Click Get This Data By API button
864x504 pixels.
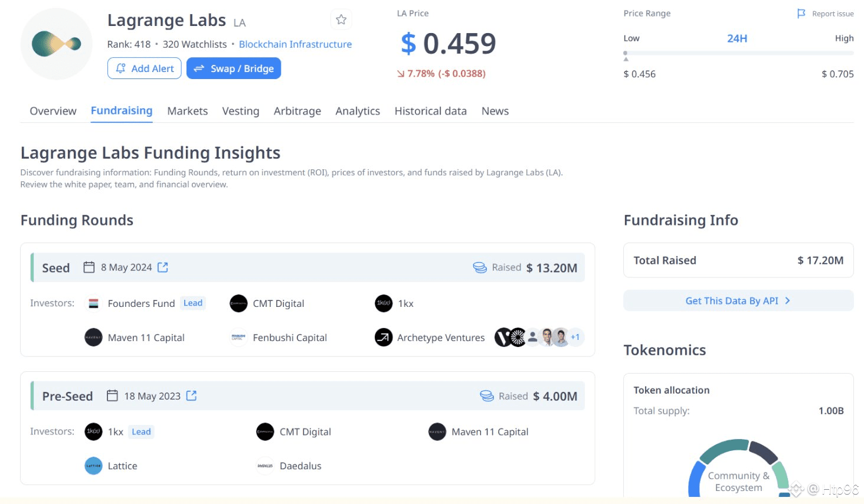[x=738, y=300]
